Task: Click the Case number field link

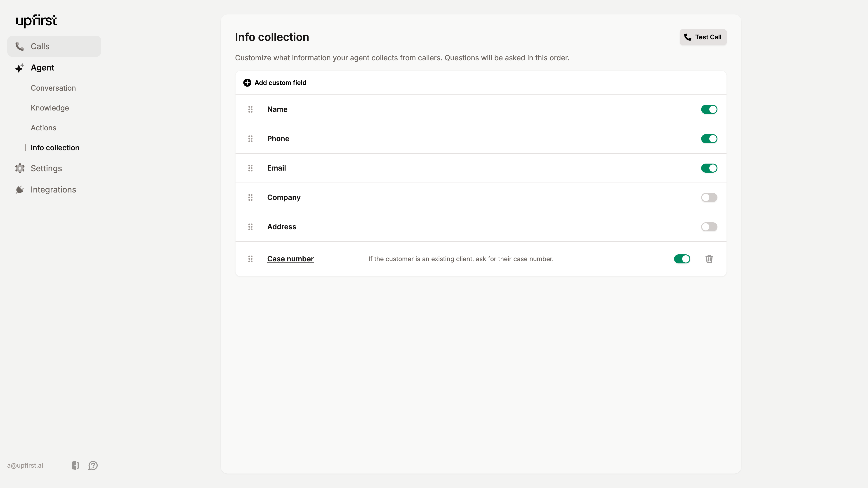Action: pyautogui.click(x=290, y=259)
